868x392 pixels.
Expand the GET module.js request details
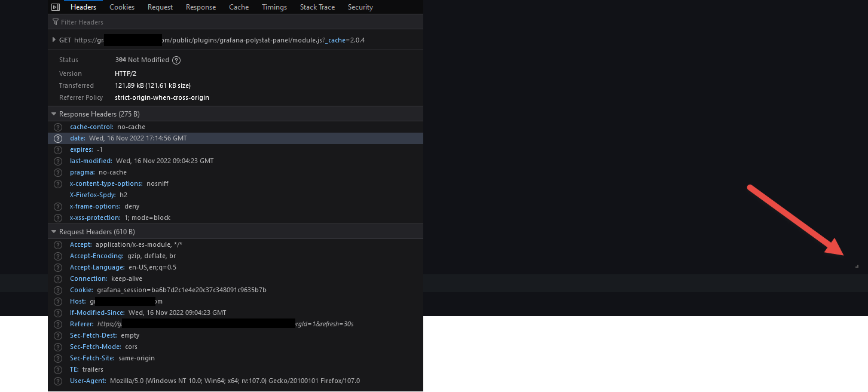pyautogui.click(x=54, y=39)
